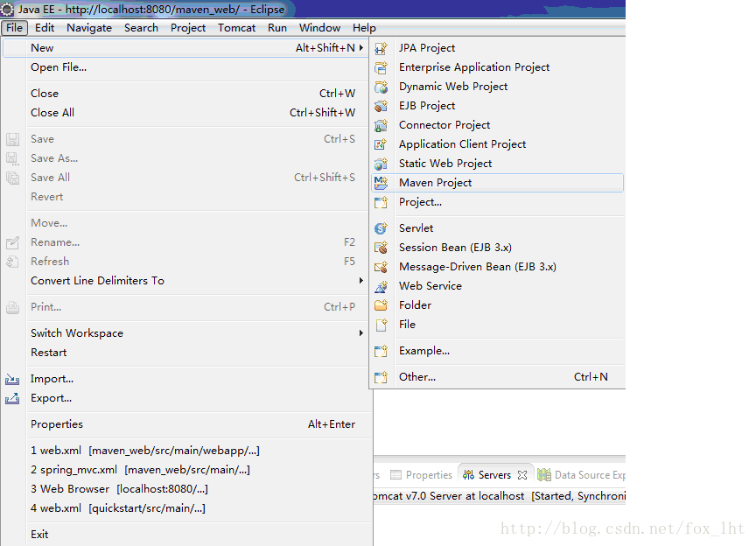Click the Servlet icon in submenu
Viewport: 756px width, 546px height.
coord(381,228)
